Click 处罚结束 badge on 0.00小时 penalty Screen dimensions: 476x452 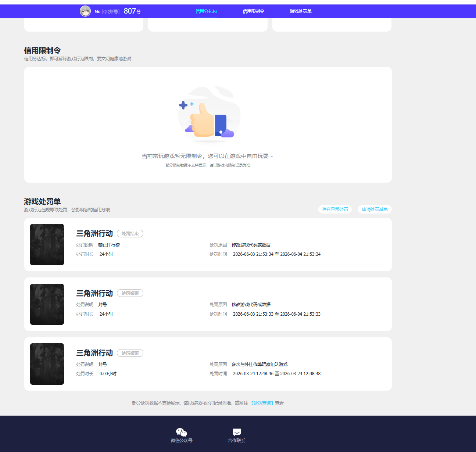[130, 353]
